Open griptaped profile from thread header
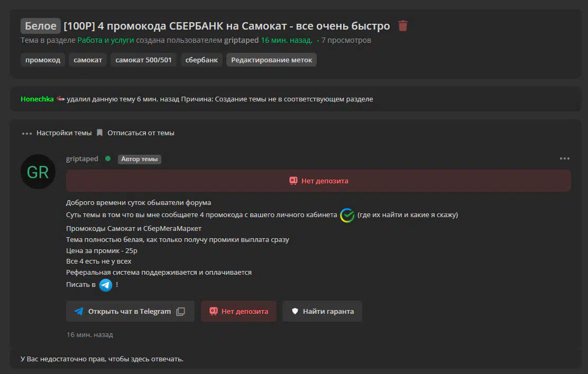 pyautogui.click(x=241, y=40)
